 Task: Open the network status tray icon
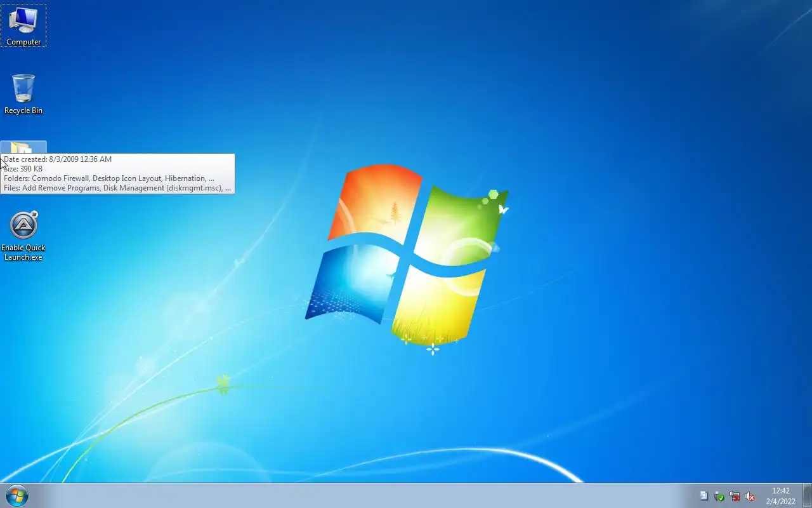click(735, 496)
